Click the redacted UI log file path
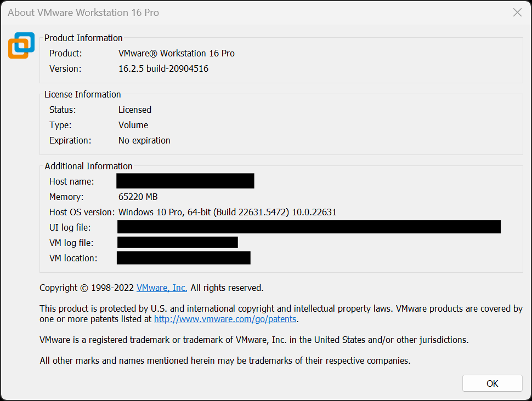The width and height of the screenshot is (532, 401). tap(309, 227)
